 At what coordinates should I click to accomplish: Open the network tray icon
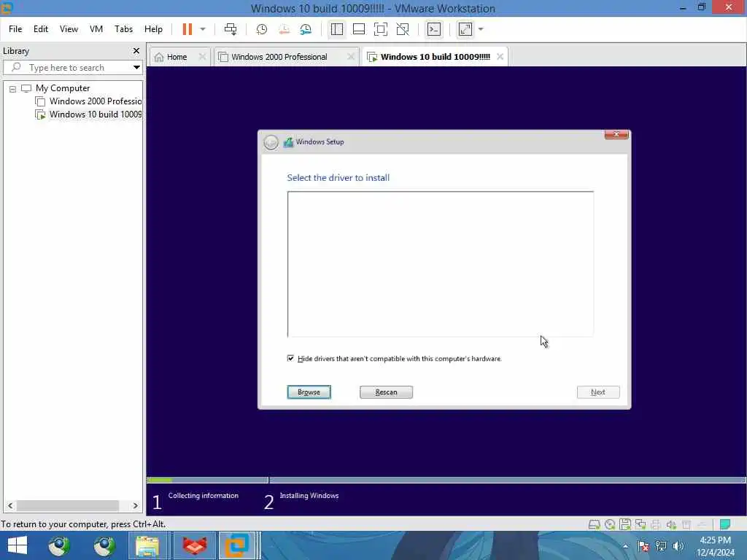click(x=661, y=546)
